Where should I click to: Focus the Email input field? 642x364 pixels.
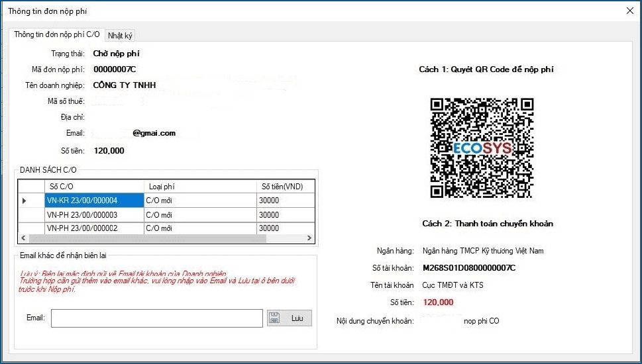[x=157, y=318]
